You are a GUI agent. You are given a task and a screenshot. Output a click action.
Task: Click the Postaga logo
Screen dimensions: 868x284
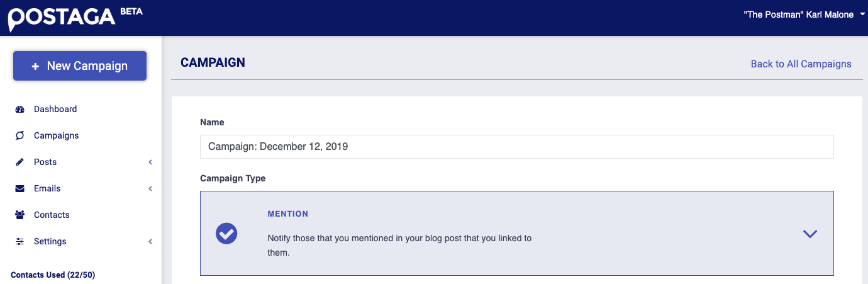coord(62,18)
